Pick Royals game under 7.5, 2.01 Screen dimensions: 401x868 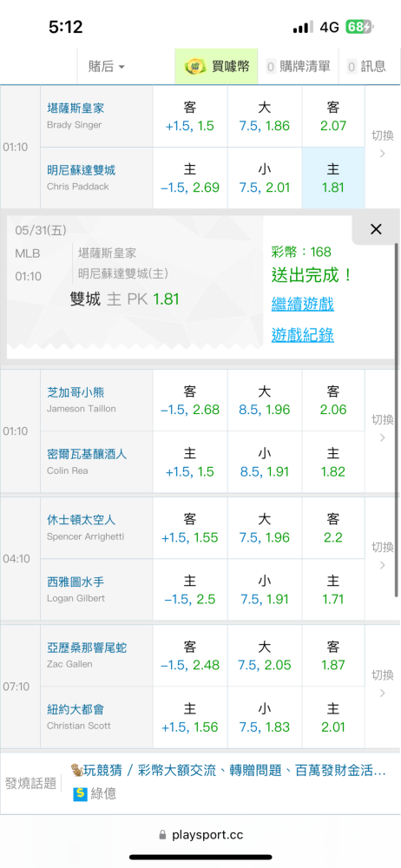pyautogui.click(x=265, y=178)
